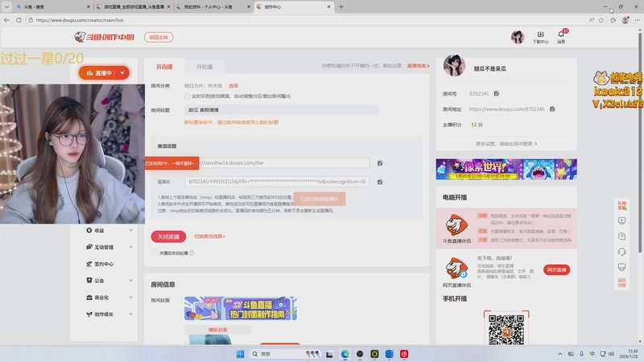644x362 pixels.
Task: Open the browser tab search chevron
Action: click(x=6, y=6)
